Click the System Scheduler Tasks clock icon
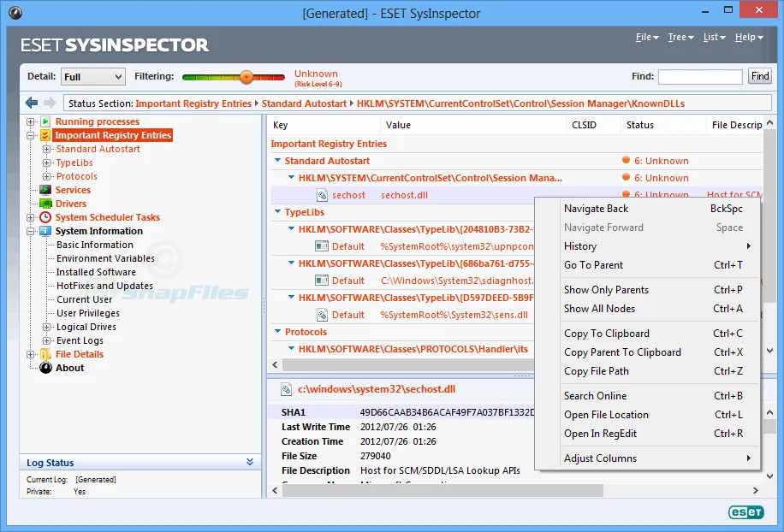 pyautogui.click(x=45, y=217)
